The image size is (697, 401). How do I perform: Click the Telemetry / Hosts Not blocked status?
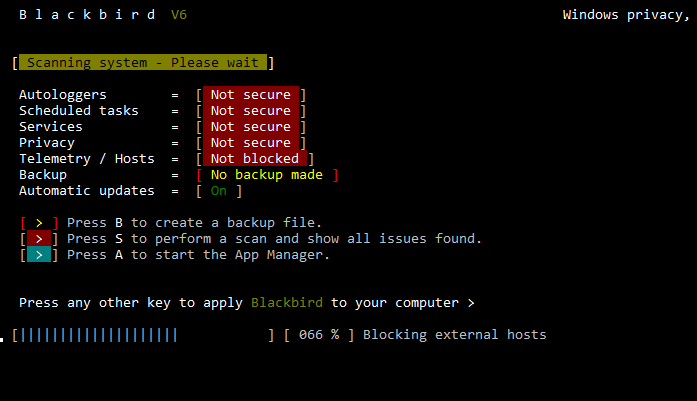click(x=255, y=158)
